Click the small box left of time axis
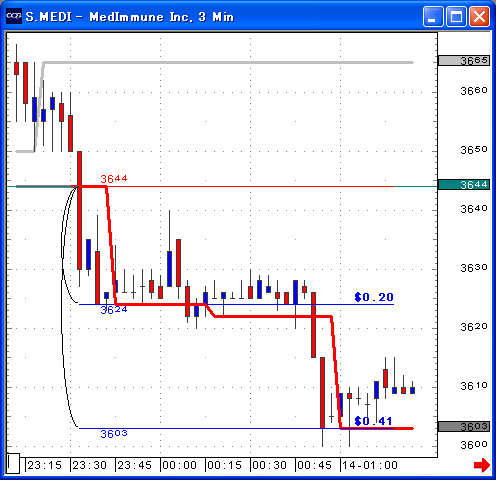Viewport: 496px width, 480px height. pyautogui.click(x=13, y=463)
